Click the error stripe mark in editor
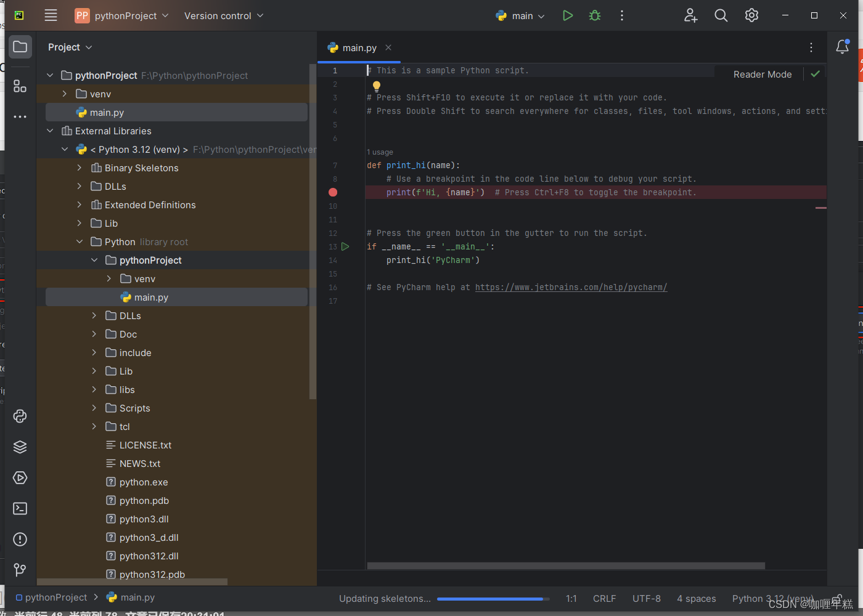 (x=821, y=208)
